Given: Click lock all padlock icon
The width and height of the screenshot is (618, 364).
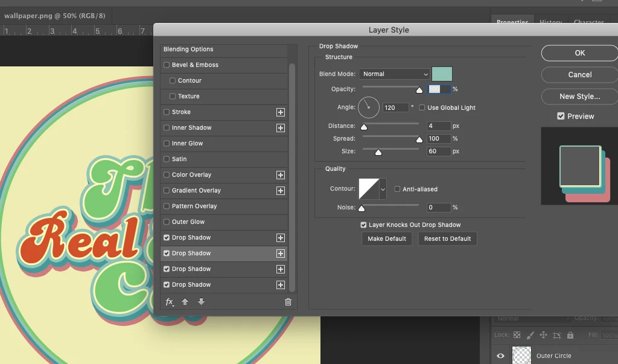Looking at the screenshot, I should (x=570, y=335).
